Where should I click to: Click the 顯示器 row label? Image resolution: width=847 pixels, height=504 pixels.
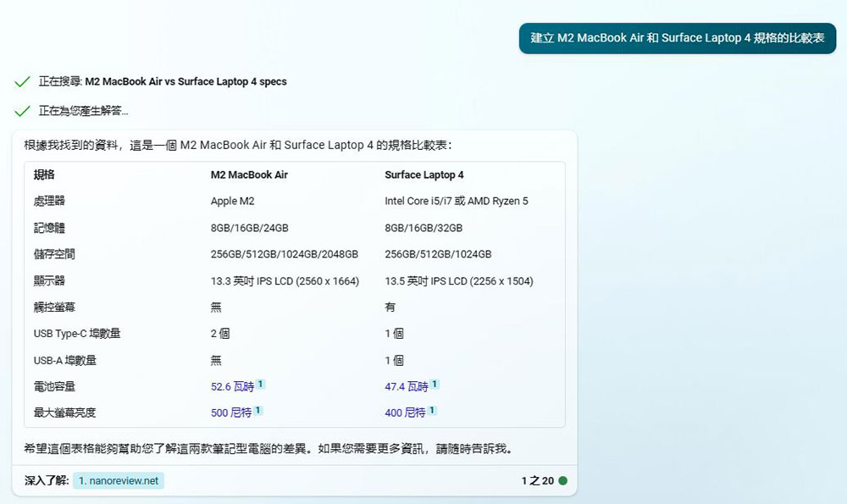pos(49,281)
